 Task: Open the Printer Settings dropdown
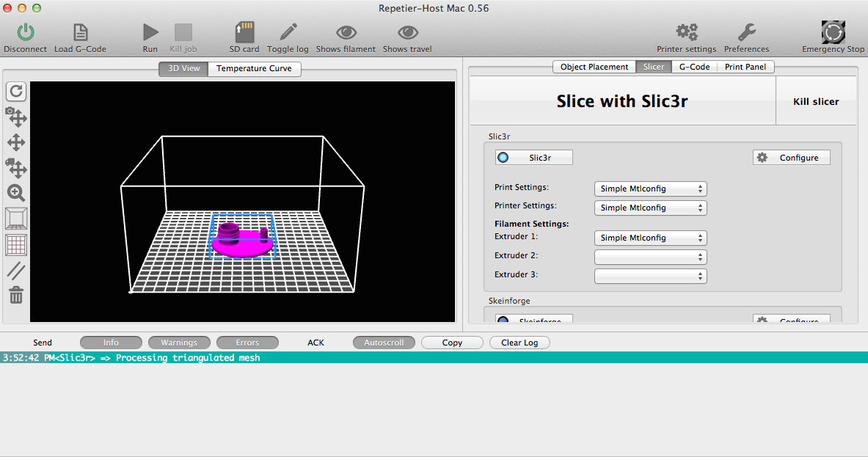[650, 208]
